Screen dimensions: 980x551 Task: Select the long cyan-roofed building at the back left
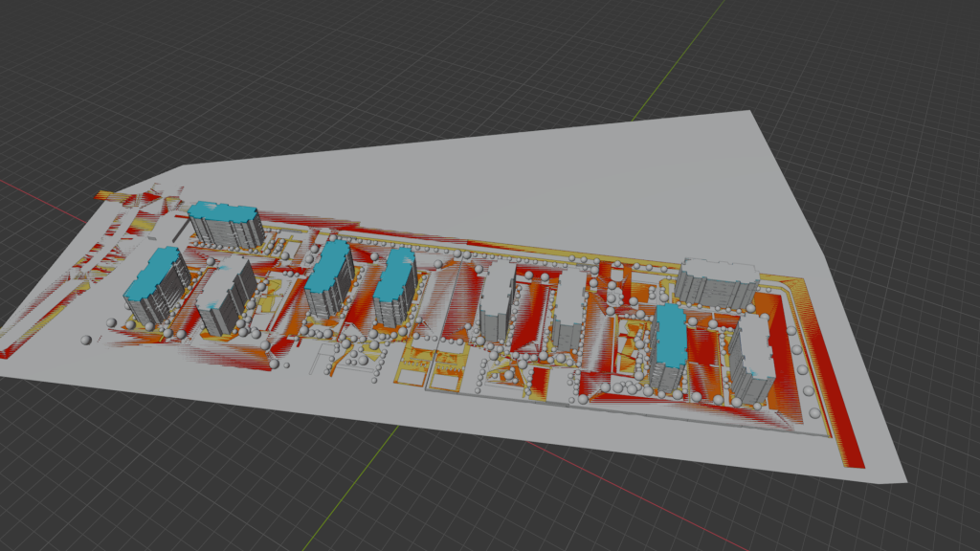226,224
